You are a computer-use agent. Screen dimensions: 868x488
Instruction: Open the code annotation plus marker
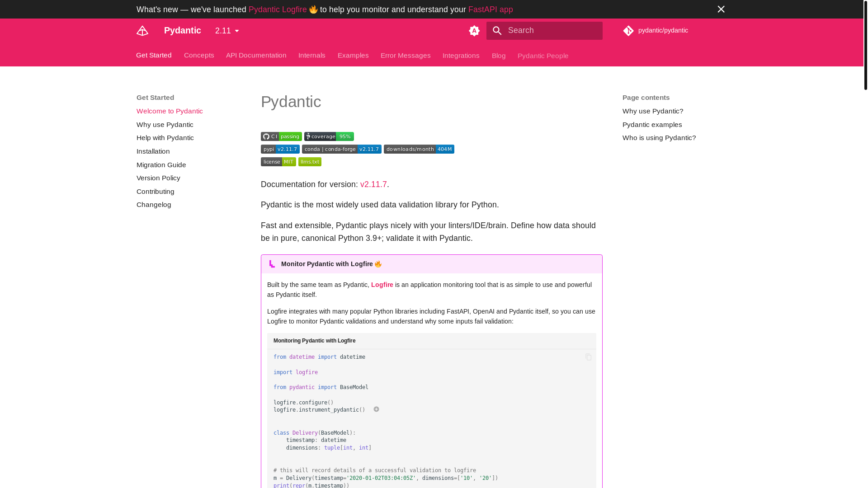[x=376, y=409]
